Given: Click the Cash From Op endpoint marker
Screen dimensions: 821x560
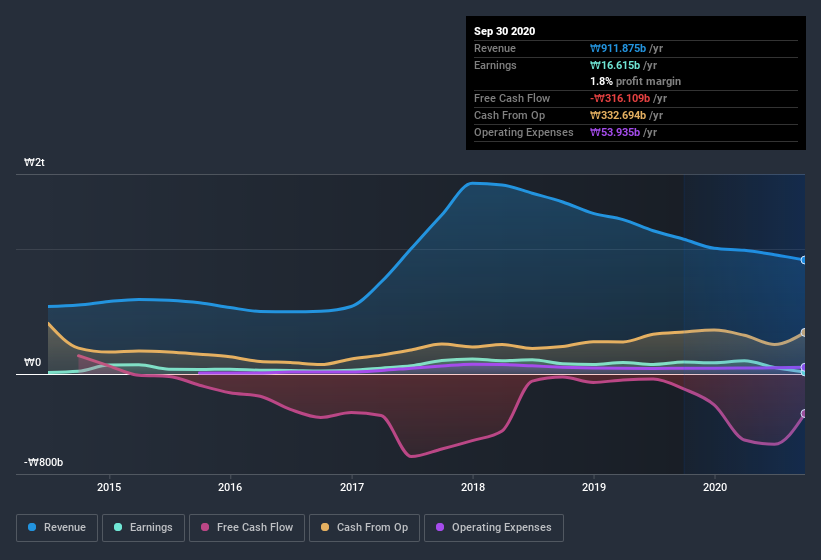Looking at the screenshot, I should point(804,333).
